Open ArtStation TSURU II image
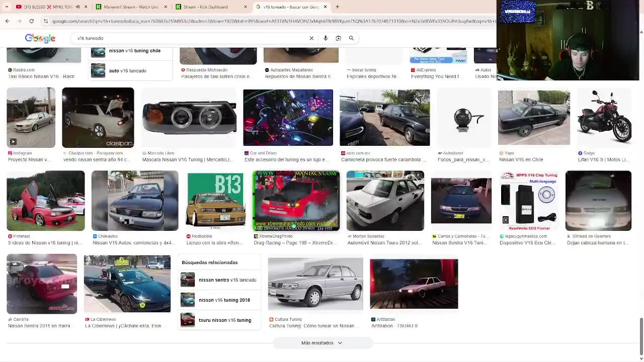The height and width of the screenshot is (362, 644). coord(414,284)
